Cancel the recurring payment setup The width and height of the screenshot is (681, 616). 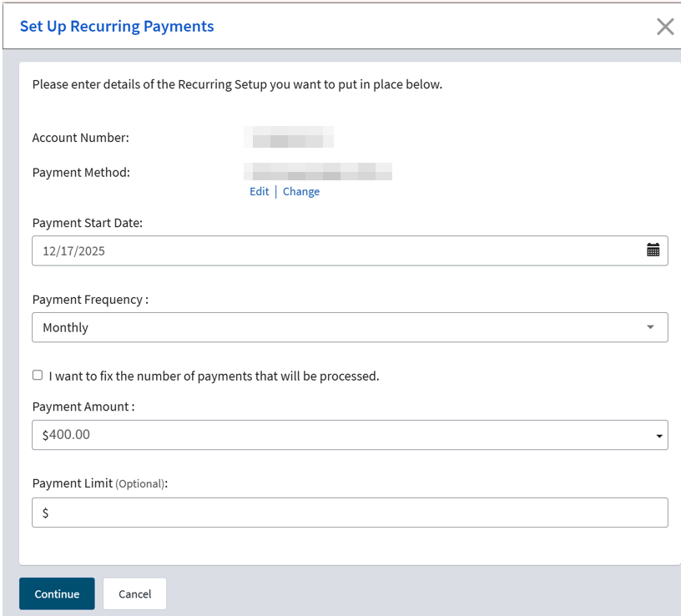[134, 594]
